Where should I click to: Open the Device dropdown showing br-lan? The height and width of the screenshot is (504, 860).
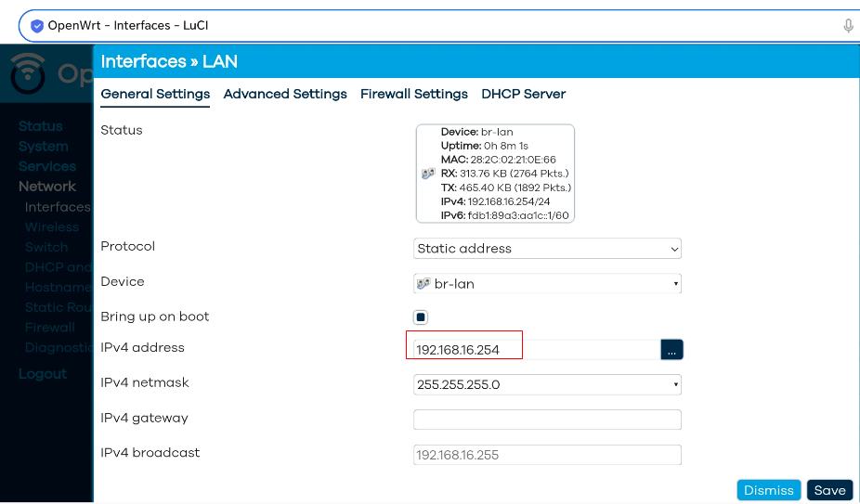(547, 283)
